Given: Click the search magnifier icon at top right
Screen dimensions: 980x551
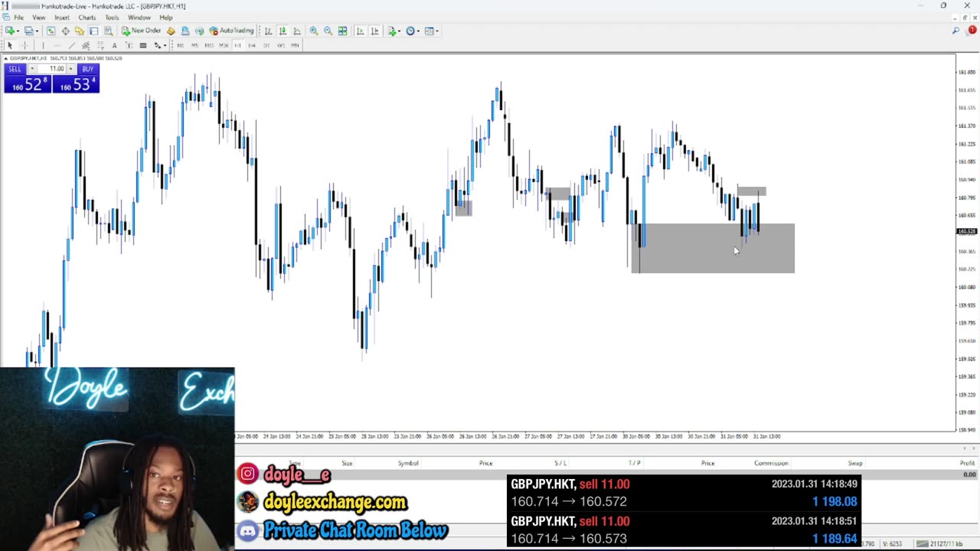Looking at the screenshot, I should tap(955, 31).
